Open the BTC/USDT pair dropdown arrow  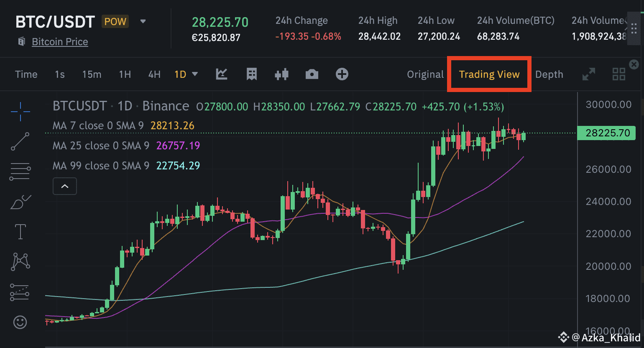[x=143, y=21]
